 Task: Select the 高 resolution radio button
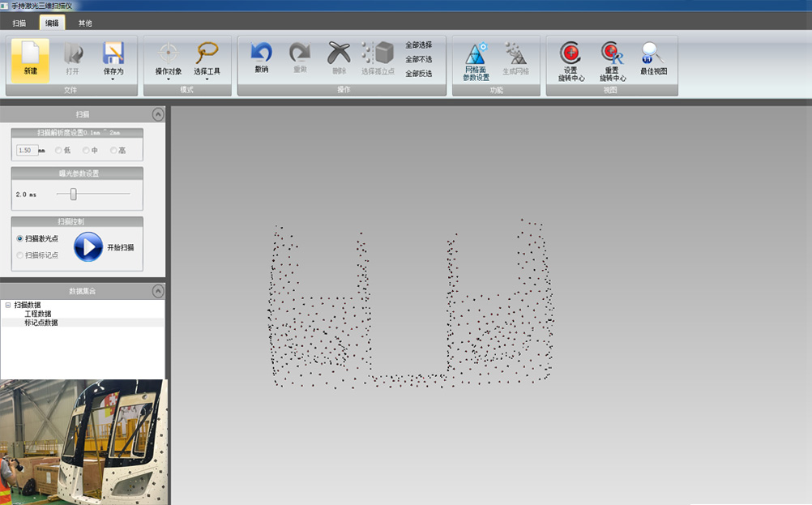(x=113, y=150)
